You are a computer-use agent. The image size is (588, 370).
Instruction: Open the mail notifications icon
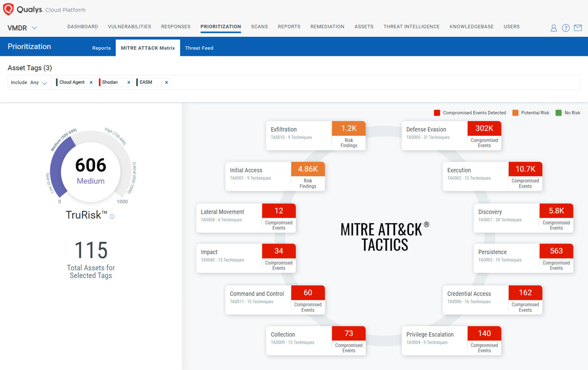pos(578,28)
